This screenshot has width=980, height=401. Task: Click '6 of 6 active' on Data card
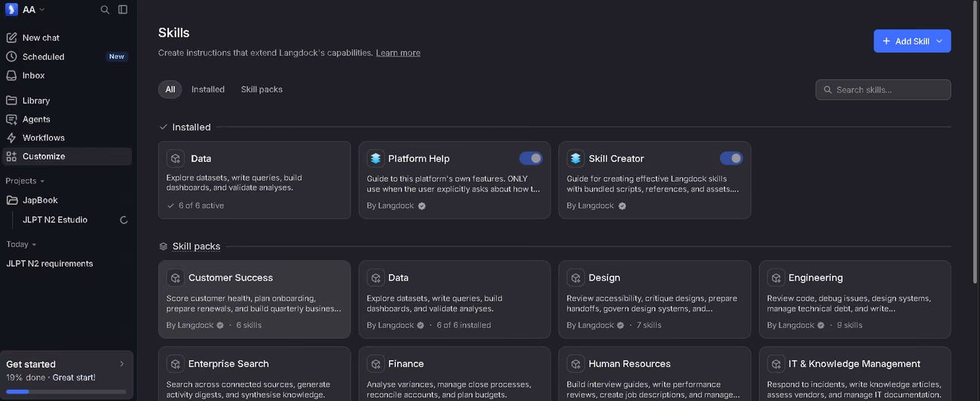[201, 206]
